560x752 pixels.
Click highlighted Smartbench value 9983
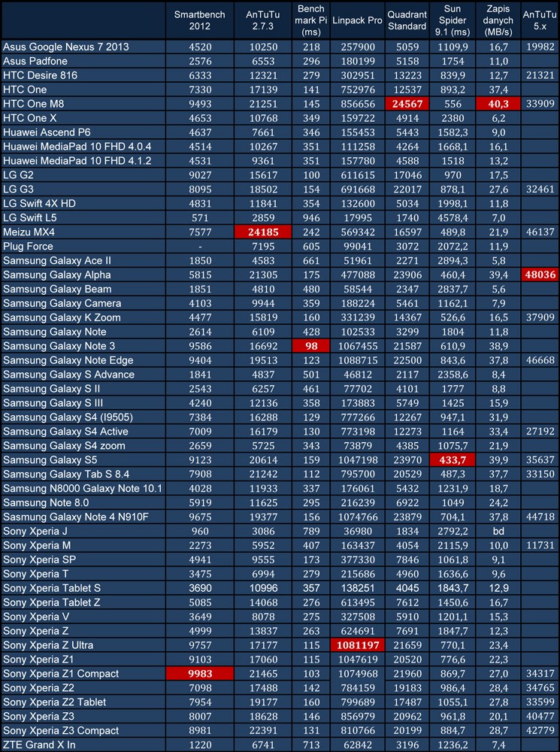(x=199, y=674)
